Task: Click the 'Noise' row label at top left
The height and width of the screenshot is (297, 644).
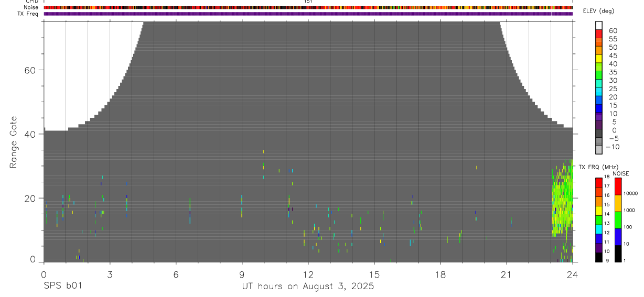Action: coord(31,7)
